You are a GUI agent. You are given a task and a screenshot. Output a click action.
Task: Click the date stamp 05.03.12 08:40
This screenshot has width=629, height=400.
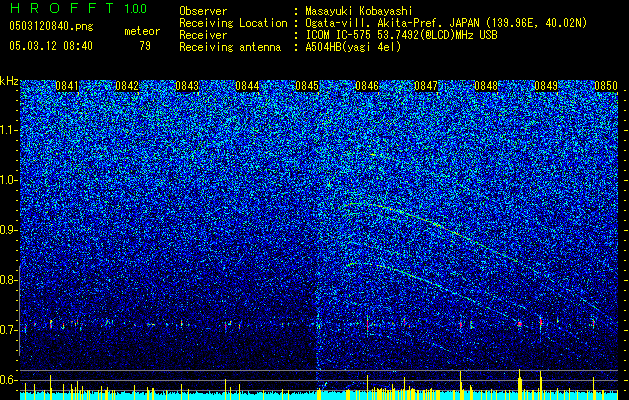coord(51,46)
